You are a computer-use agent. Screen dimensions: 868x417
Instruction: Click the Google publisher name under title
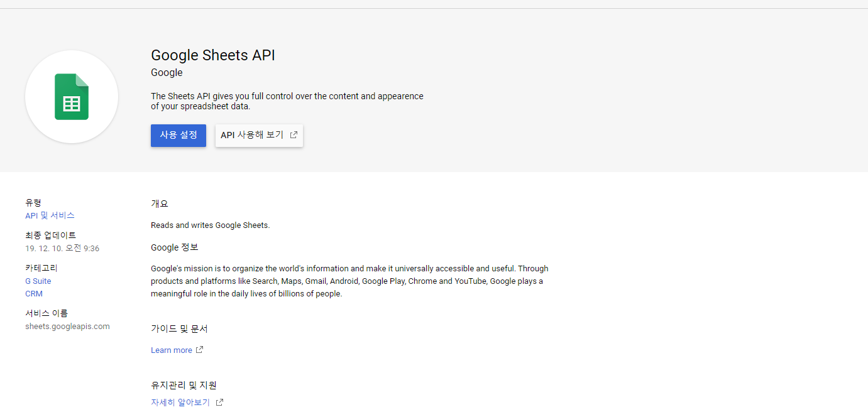(167, 73)
